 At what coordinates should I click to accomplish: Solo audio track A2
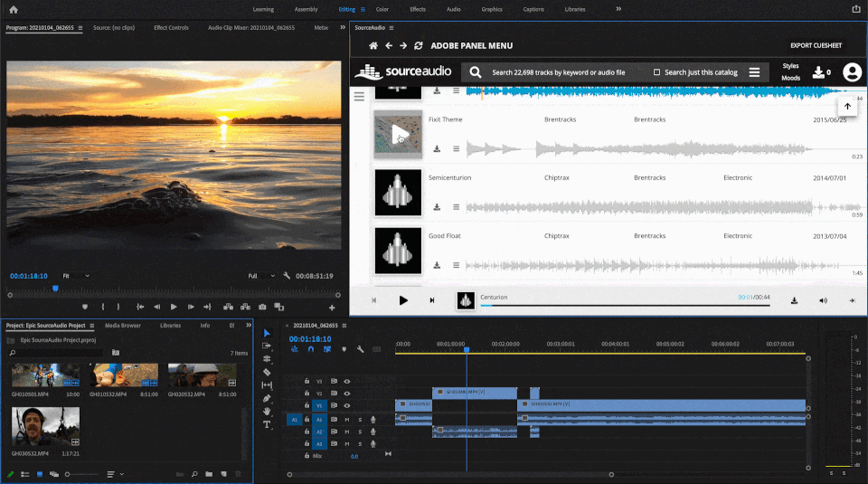coord(360,432)
